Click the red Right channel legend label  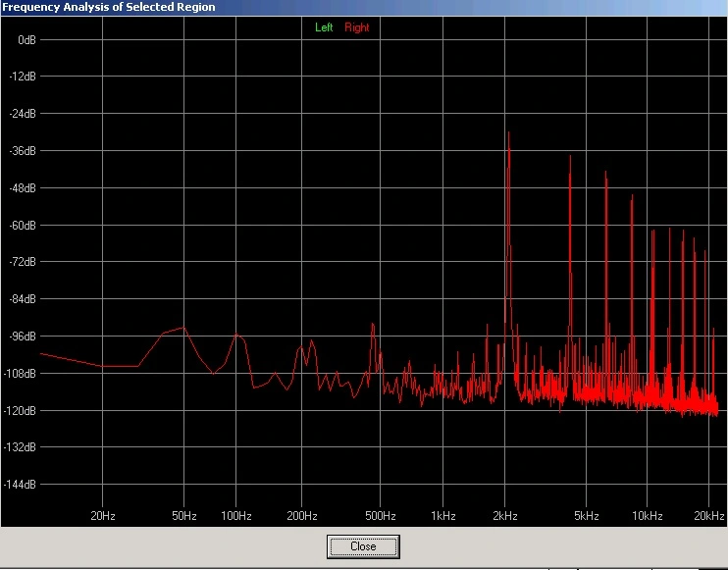[x=356, y=27]
